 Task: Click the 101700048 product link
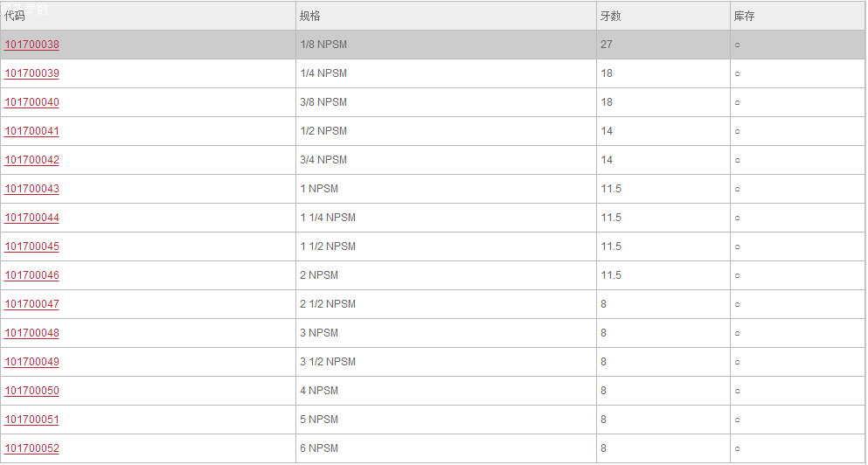click(x=32, y=333)
